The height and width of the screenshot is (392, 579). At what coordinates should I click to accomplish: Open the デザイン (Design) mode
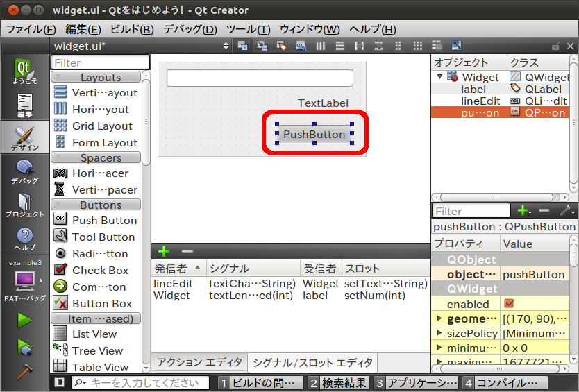(25, 137)
